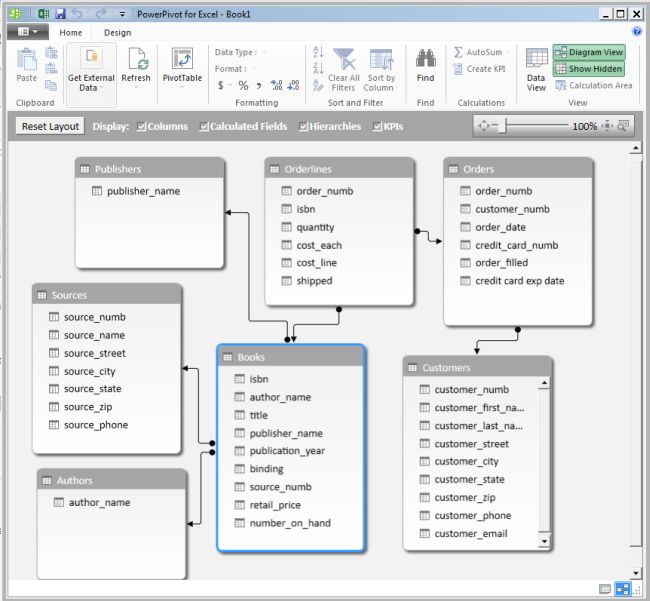Sort Z to A descending

click(318, 68)
